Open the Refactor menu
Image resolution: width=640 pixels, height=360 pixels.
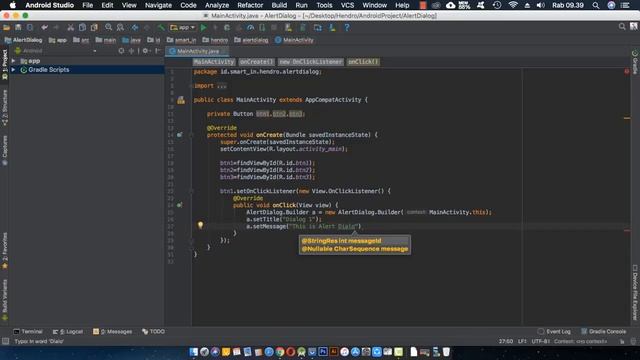point(250,5)
